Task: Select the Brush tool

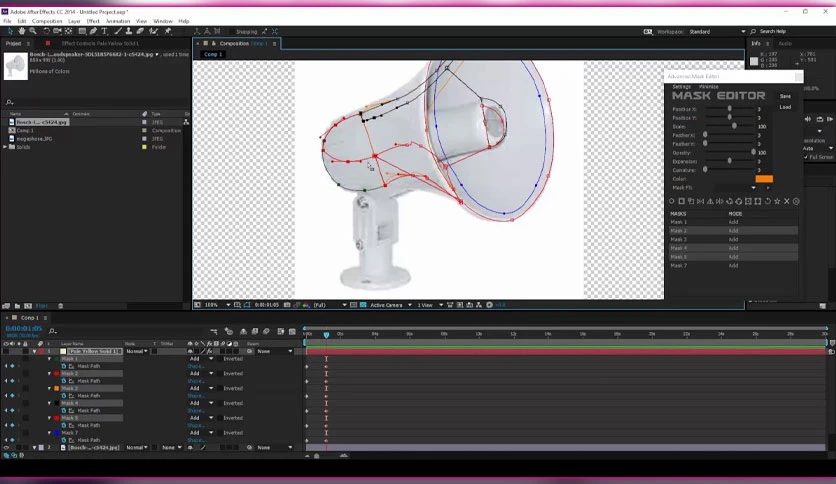Action: point(118,31)
